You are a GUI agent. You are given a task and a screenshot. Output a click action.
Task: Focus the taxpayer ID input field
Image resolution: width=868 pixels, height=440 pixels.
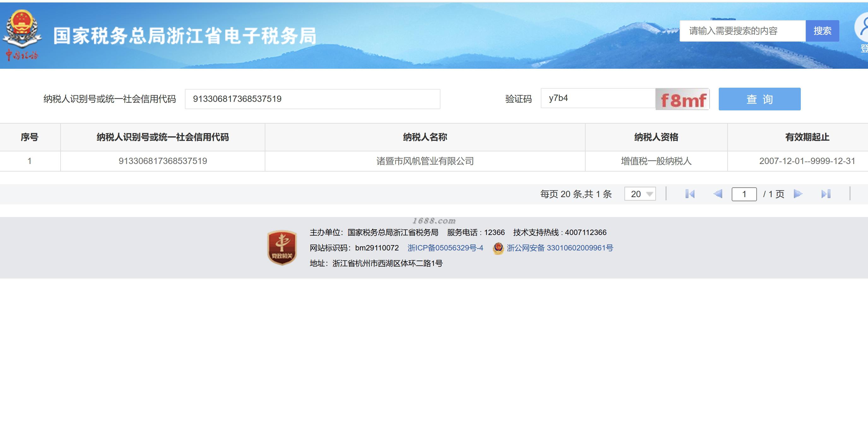point(312,99)
